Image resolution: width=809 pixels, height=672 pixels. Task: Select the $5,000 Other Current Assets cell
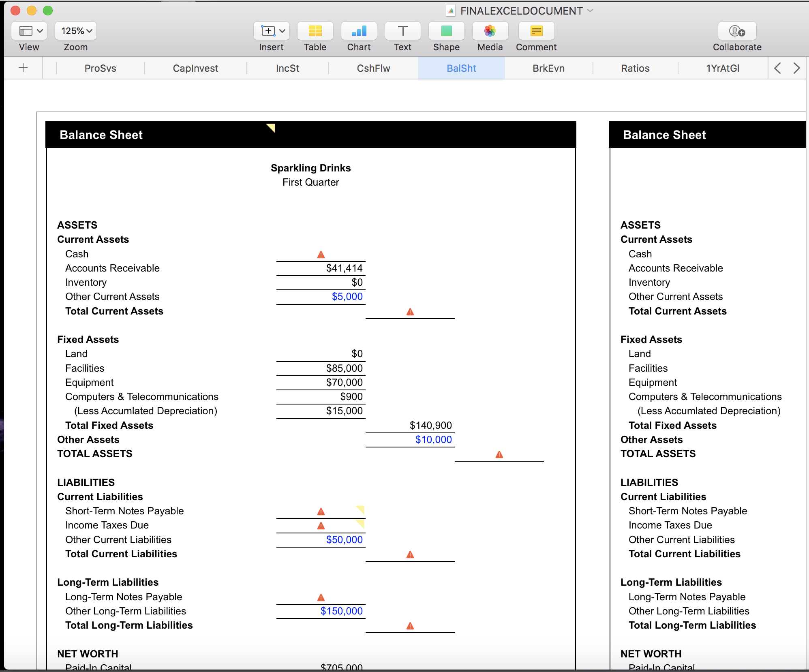pos(321,297)
